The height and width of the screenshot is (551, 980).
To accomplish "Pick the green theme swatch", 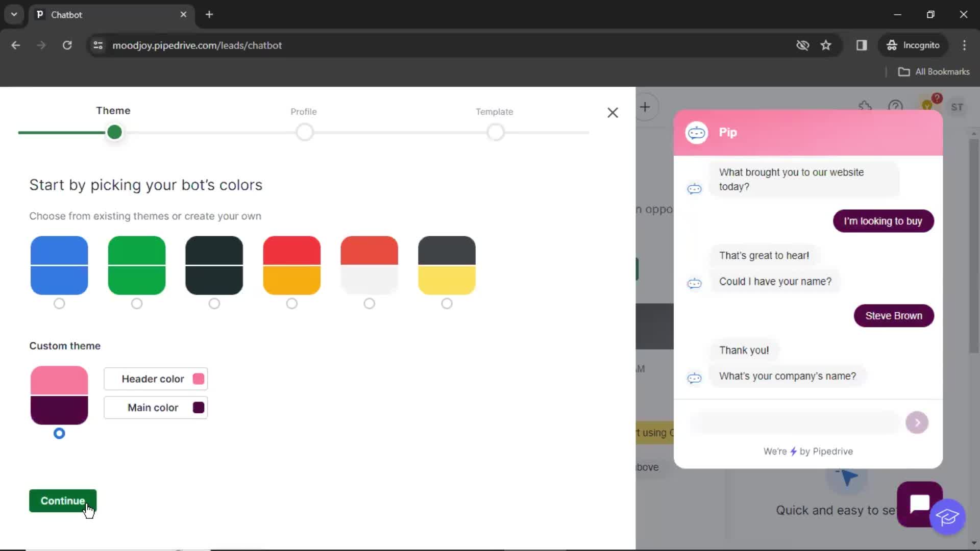I will 137,265.
